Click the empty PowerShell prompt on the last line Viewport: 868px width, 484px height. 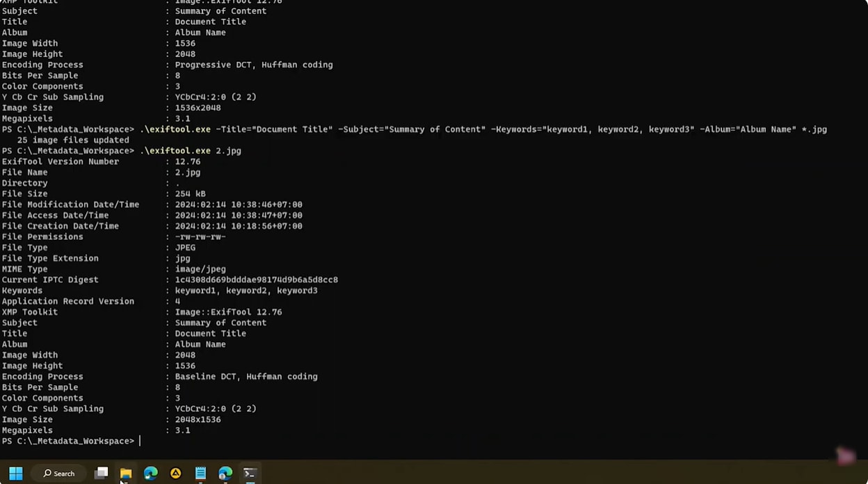71,441
